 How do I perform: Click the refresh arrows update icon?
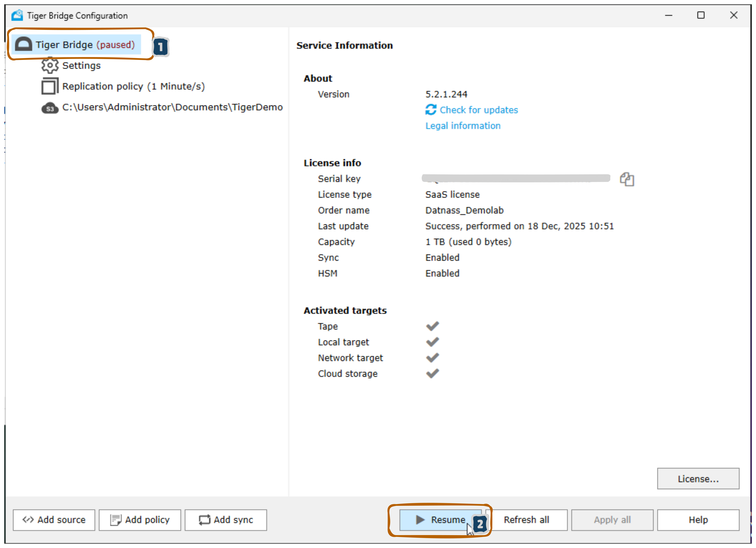point(431,110)
